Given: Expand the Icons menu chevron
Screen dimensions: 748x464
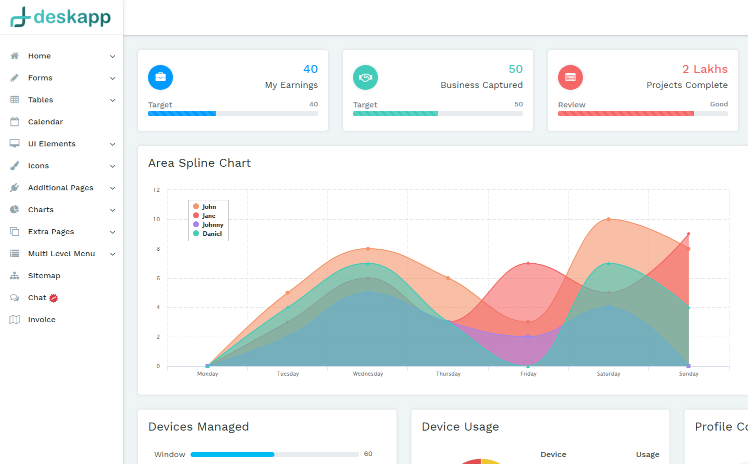Looking at the screenshot, I should (113, 166).
